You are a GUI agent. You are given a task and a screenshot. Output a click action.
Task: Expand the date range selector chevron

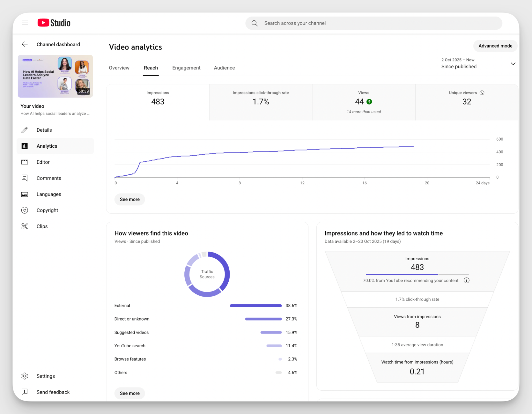tap(513, 64)
